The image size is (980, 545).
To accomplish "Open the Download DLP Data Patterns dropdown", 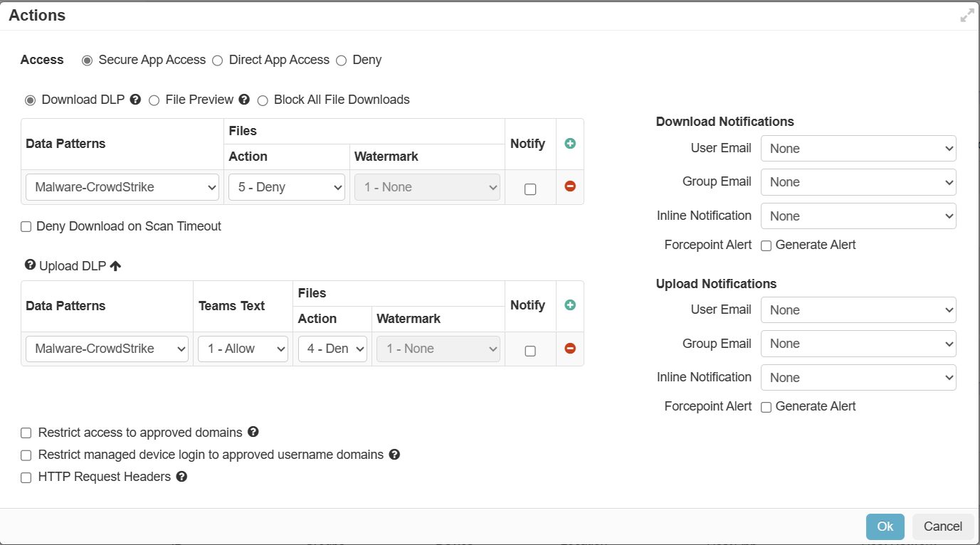I will pos(122,187).
